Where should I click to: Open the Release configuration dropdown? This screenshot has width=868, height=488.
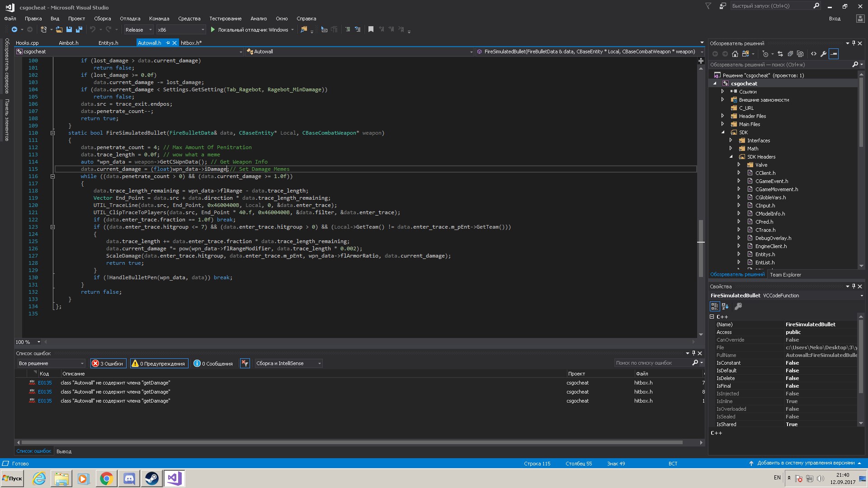point(138,30)
